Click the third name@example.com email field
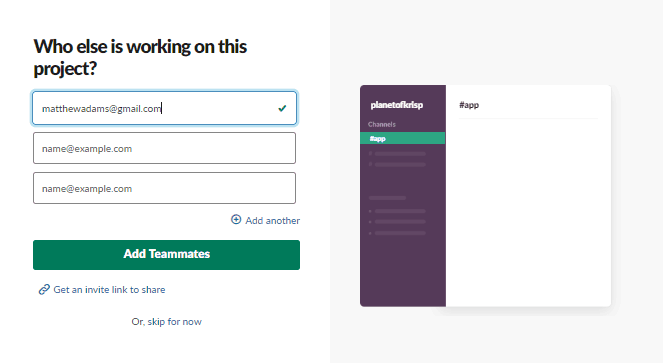The width and height of the screenshot is (663, 363). tap(164, 188)
